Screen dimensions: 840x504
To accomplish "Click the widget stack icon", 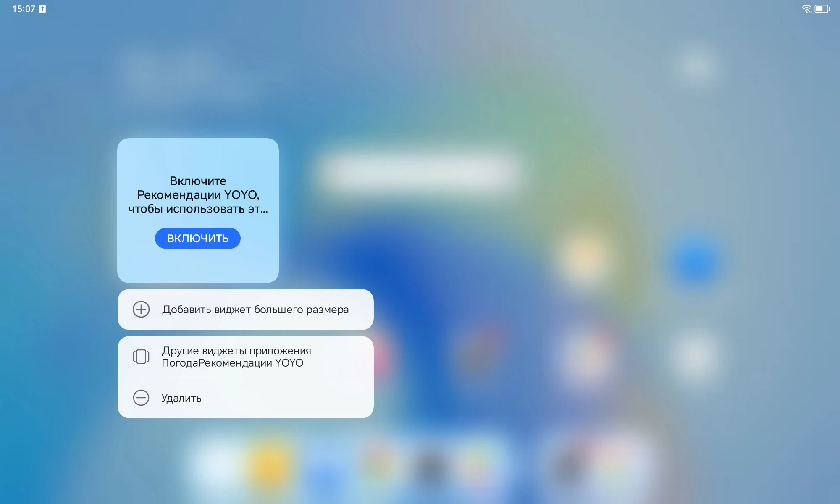I will (x=141, y=357).
